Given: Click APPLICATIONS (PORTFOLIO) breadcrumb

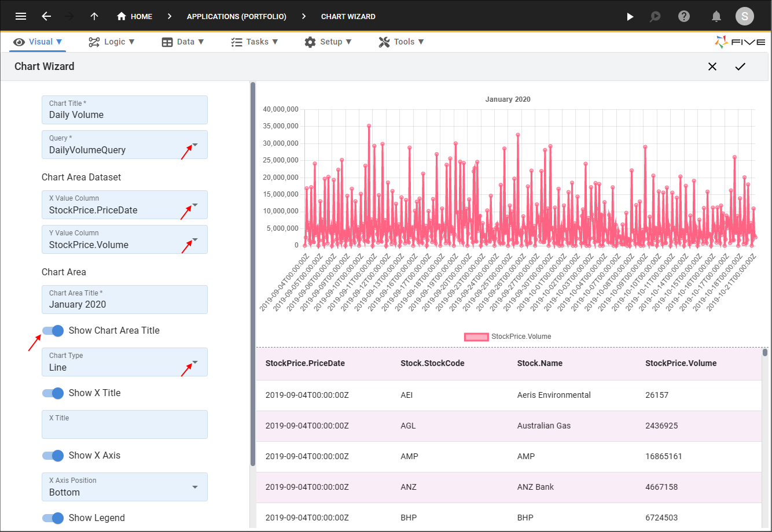Looking at the screenshot, I should coord(237,17).
